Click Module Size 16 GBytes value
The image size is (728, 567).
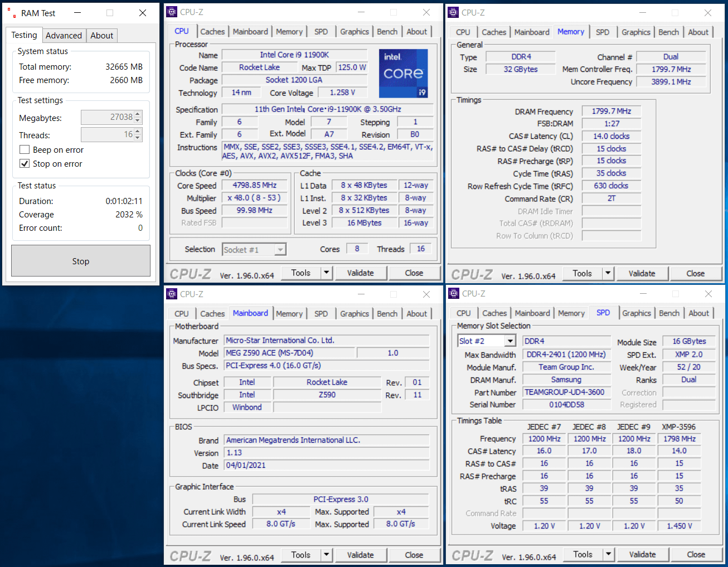(x=689, y=341)
